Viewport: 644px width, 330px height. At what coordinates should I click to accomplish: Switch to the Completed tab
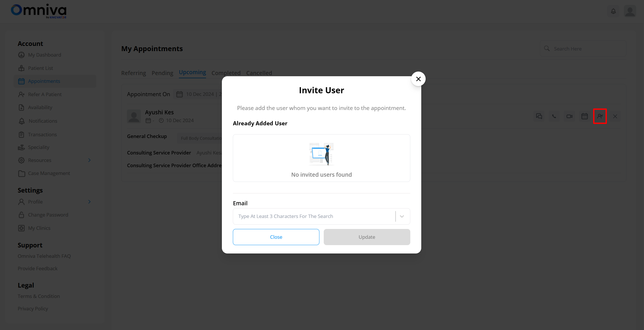(x=226, y=73)
